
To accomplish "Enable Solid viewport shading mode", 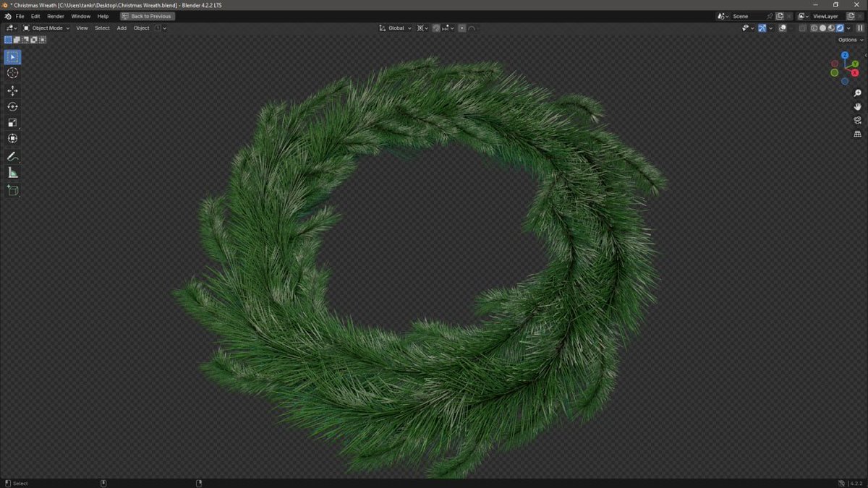I will coord(824,27).
